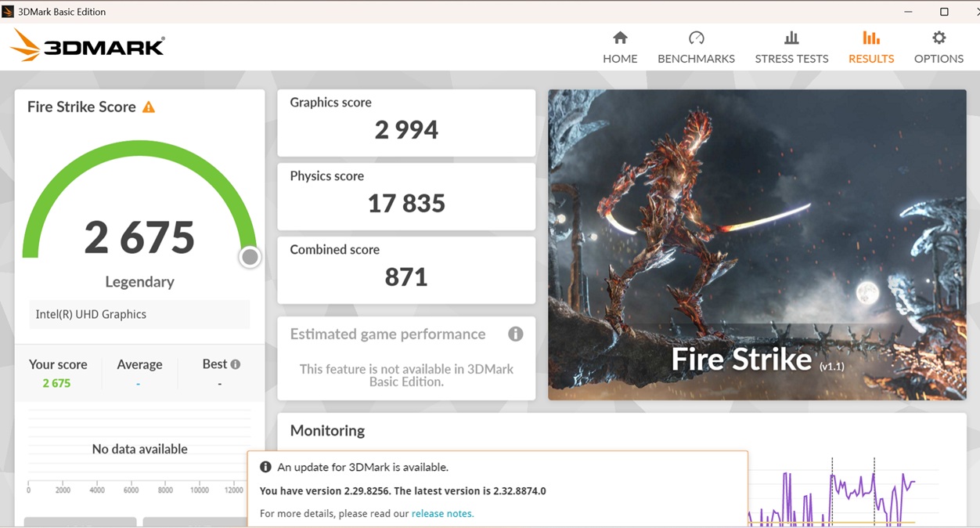
Task: Click the No data available chart area
Action: pyautogui.click(x=139, y=449)
